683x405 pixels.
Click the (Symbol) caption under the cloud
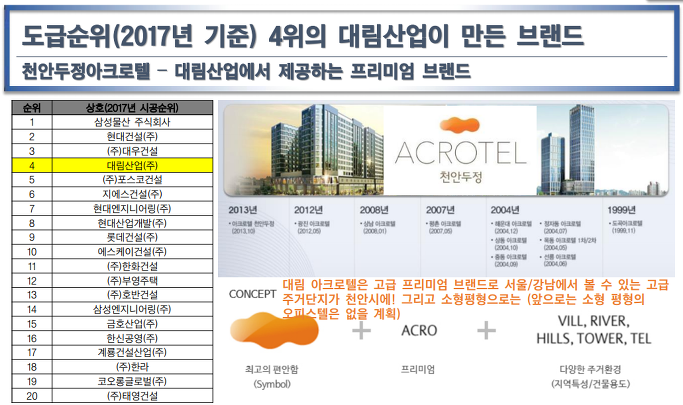click(x=272, y=384)
